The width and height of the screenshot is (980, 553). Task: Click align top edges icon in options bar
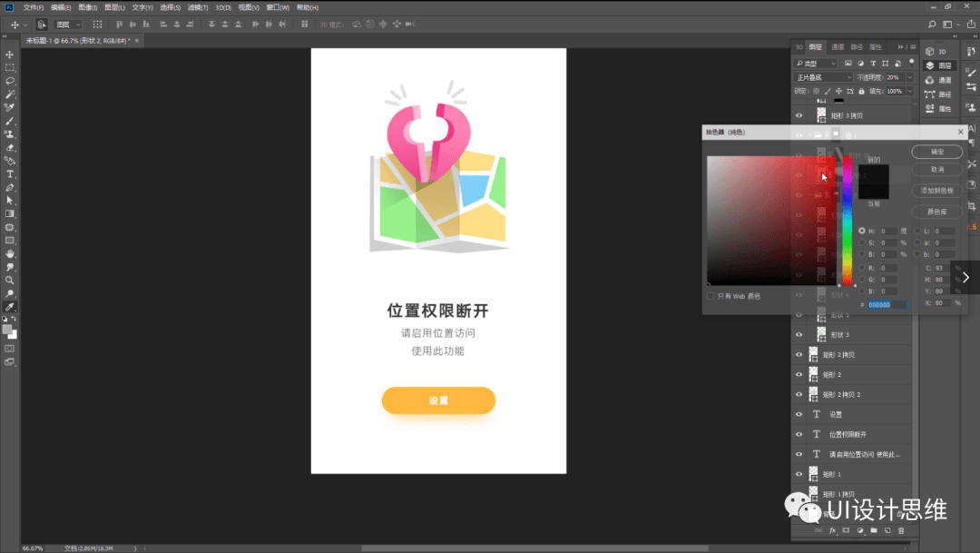tap(119, 25)
